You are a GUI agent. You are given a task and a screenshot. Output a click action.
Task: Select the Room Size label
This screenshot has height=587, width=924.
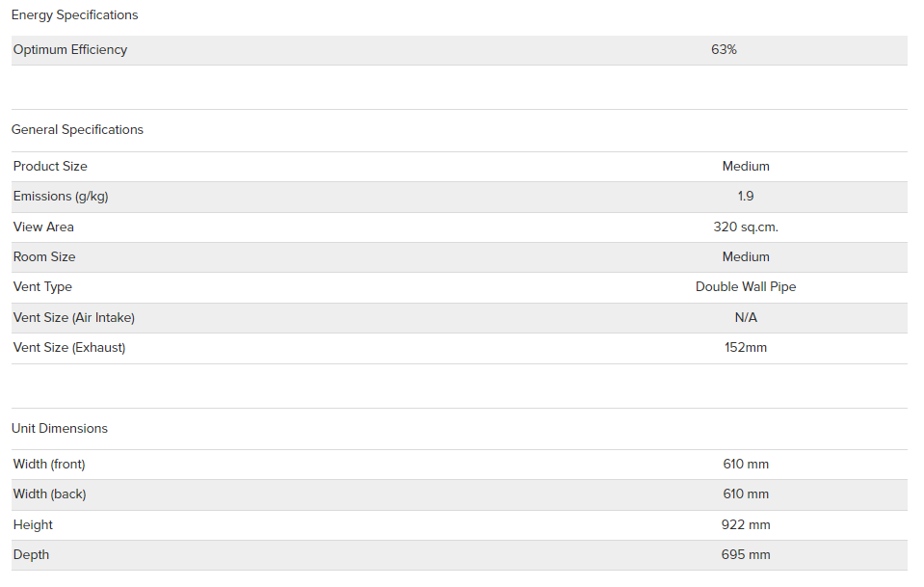(x=44, y=257)
